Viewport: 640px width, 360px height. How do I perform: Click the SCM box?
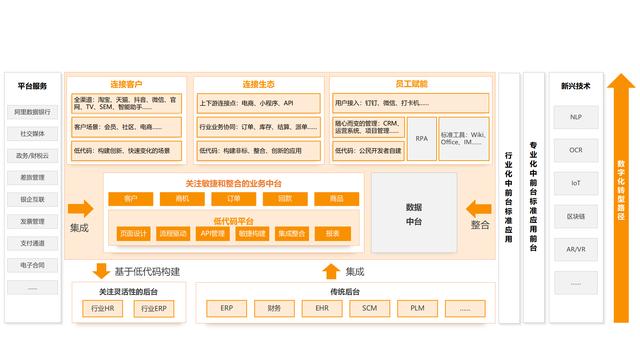tap(369, 308)
